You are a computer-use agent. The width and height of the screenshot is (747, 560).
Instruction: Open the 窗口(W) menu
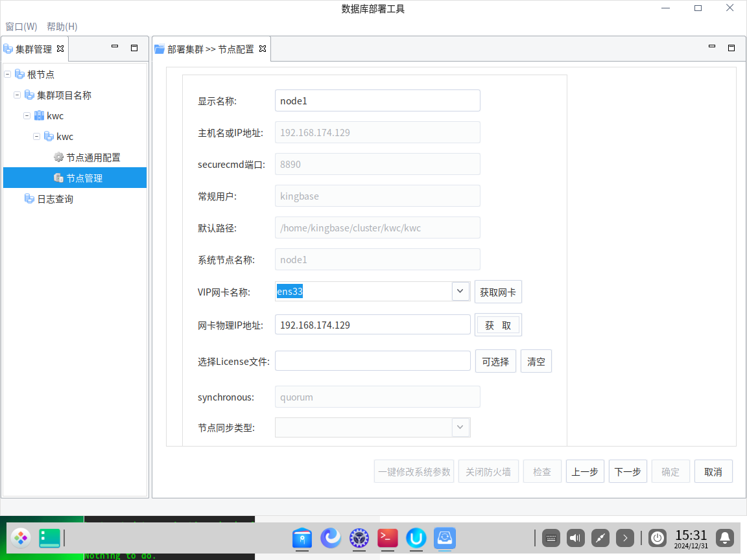(21, 27)
